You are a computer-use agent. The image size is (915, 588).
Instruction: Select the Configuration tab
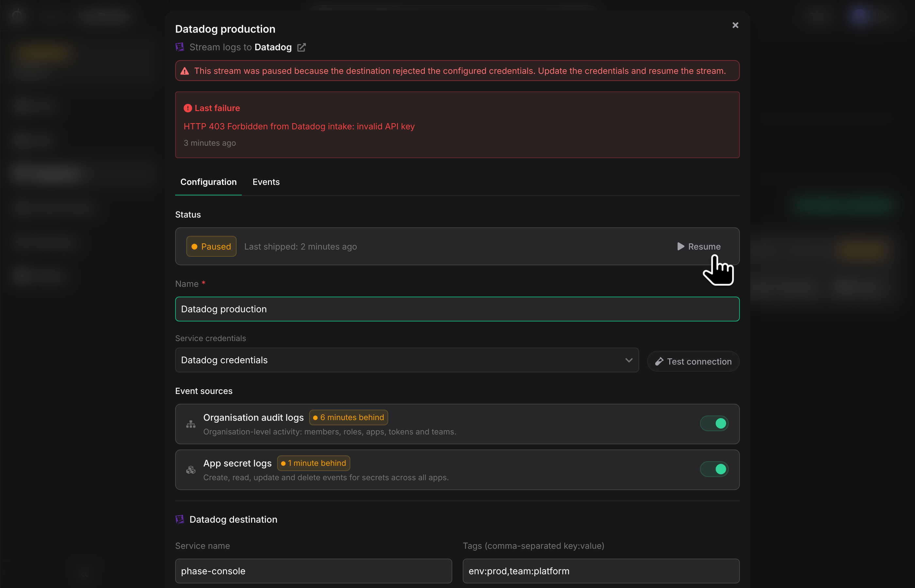208,182
